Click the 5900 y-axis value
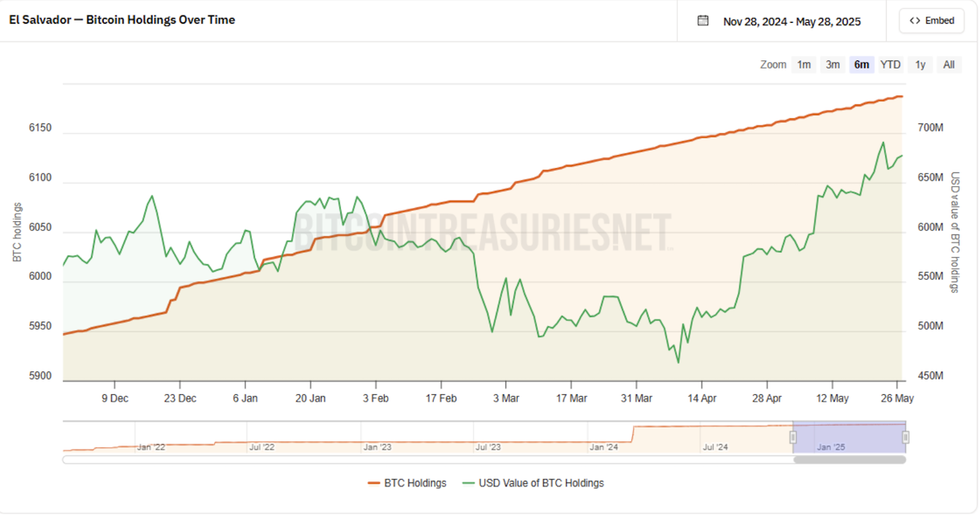 pyautogui.click(x=40, y=376)
